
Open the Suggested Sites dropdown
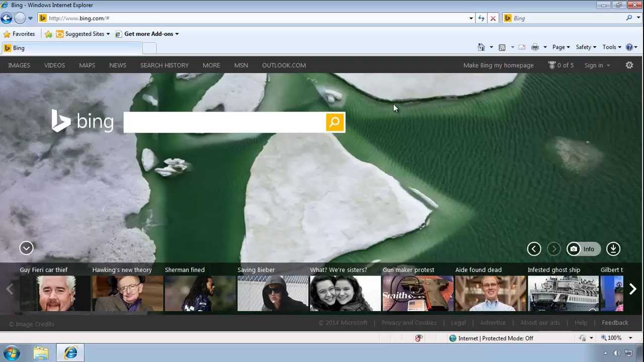83,34
